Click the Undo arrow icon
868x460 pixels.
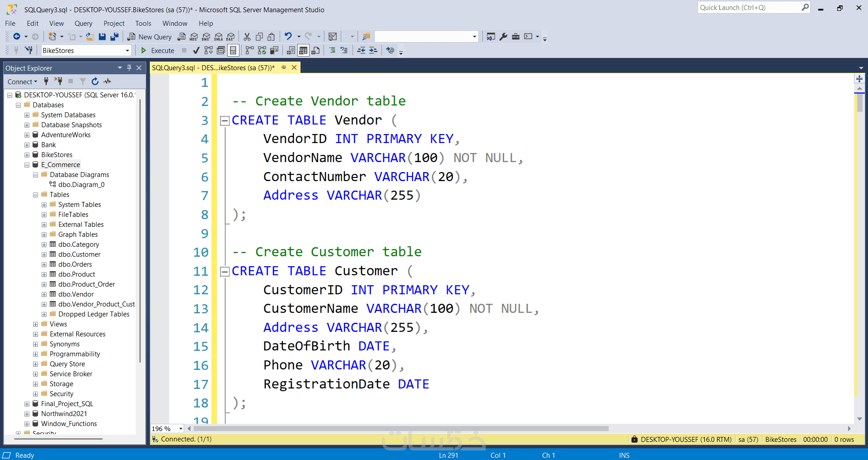tap(288, 37)
